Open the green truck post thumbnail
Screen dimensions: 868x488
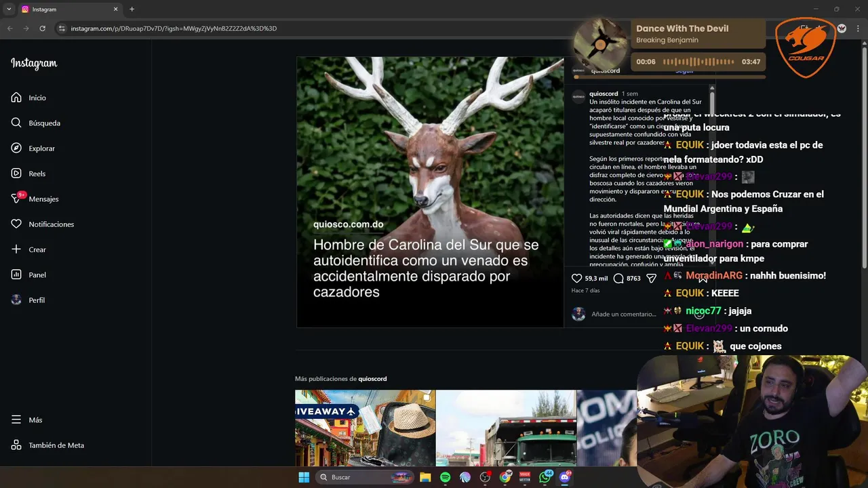point(506,428)
